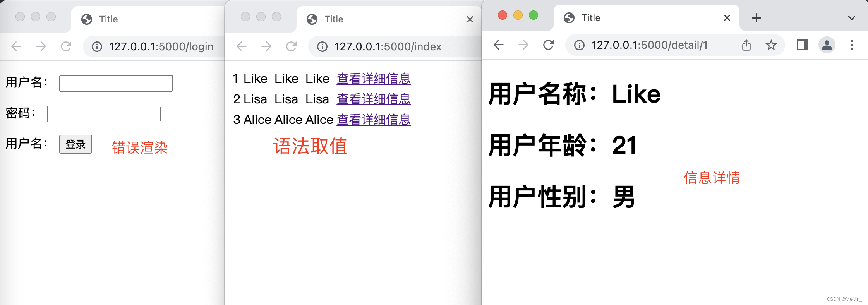Click the 密码: label in login window
This screenshot has height=305, width=868.
(x=21, y=113)
